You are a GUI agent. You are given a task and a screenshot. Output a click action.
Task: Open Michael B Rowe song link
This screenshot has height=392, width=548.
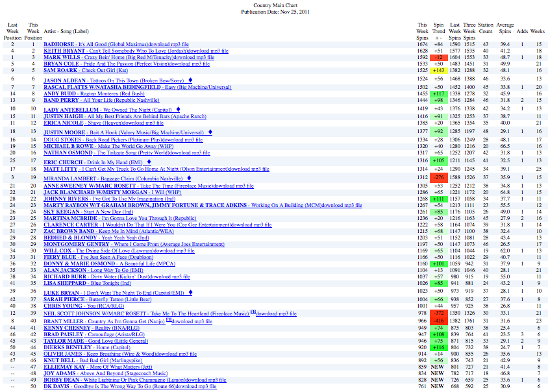[x=108, y=147]
